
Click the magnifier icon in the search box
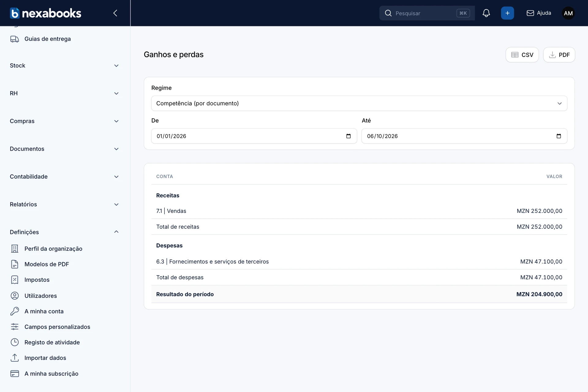tap(388, 13)
